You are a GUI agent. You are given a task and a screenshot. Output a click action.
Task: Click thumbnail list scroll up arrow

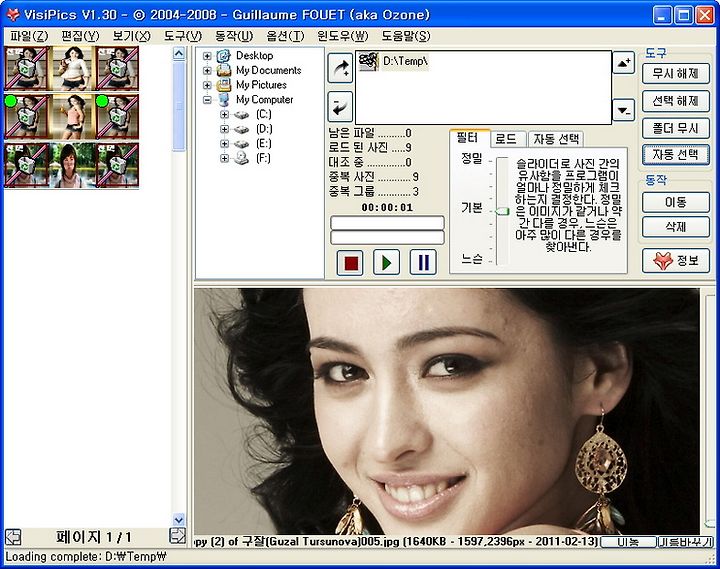[x=179, y=54]
